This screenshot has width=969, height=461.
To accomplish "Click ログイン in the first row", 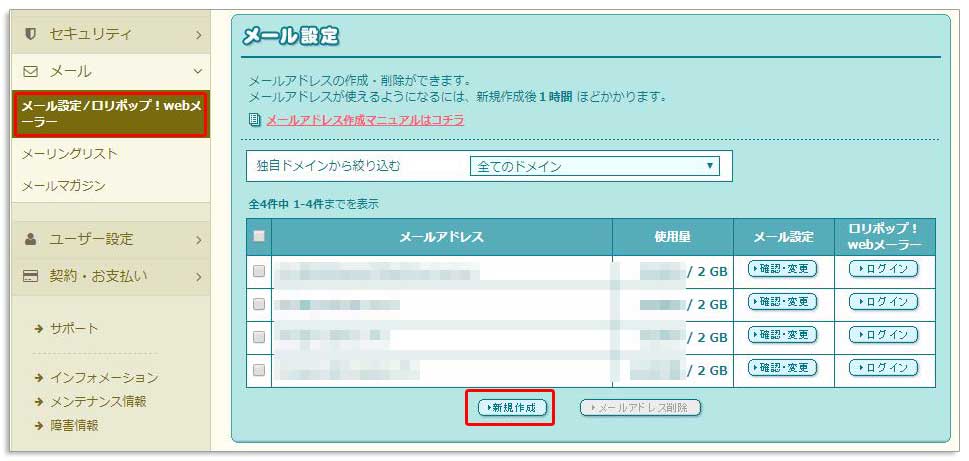I will tap(884, 269).
